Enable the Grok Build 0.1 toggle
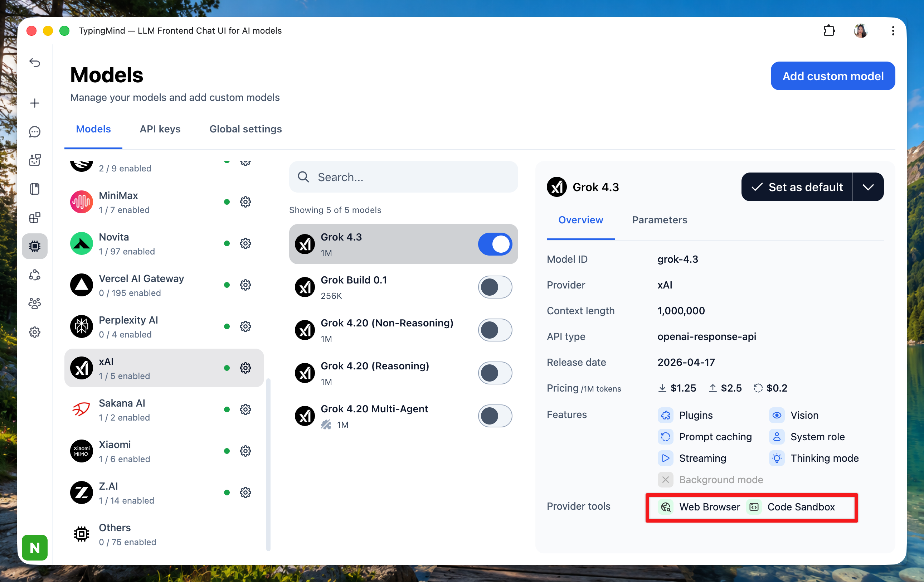The height and width of the screenshot is (582, 924). point(495,287)
